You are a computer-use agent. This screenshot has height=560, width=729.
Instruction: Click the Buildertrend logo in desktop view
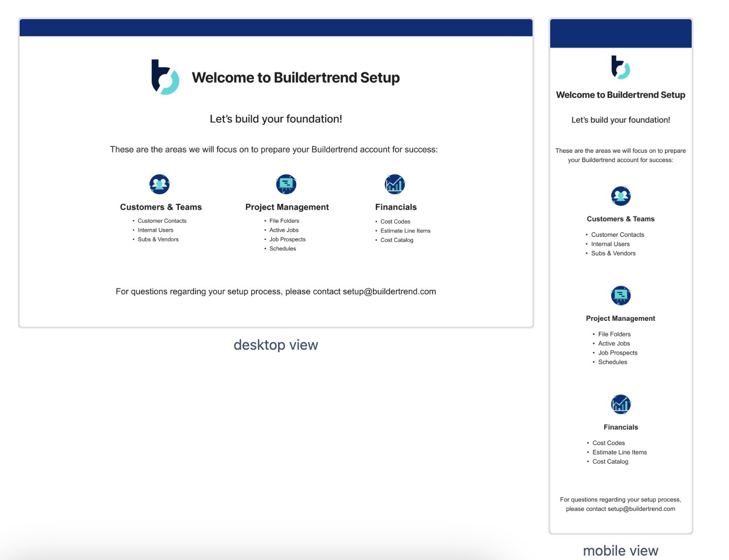pyautogui.click(x=166, y=77)
